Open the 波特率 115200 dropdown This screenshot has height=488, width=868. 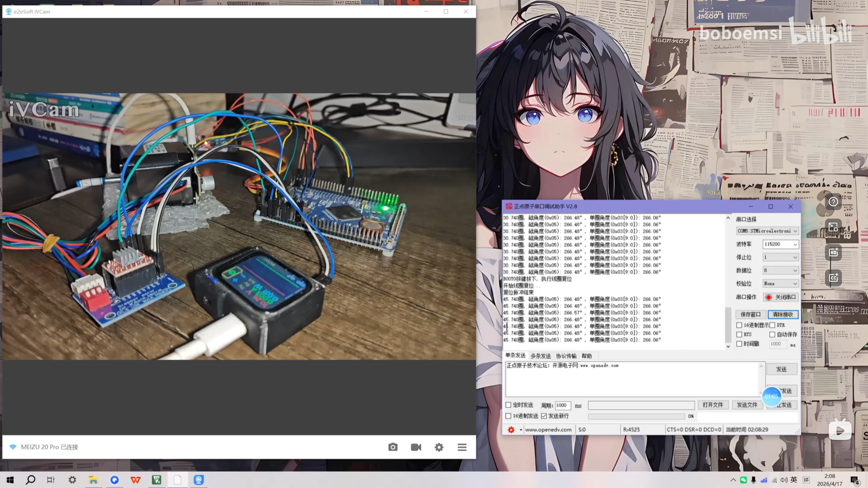[x=781, y=244]
